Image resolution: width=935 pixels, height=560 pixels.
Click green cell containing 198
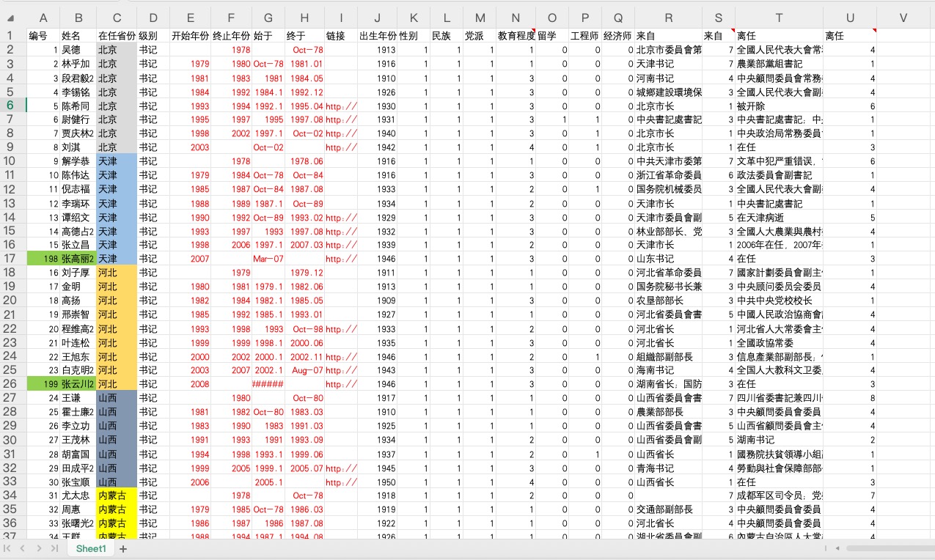tap(43, 259)
